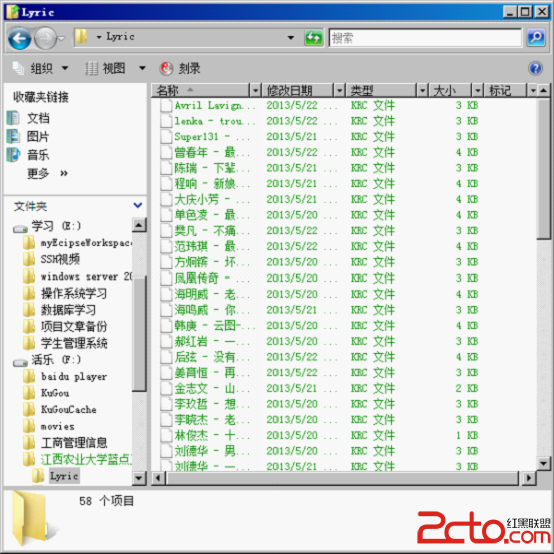Open 标记 column filter dropdown
This screenshot has width=554, height=554.
[532, 91]
